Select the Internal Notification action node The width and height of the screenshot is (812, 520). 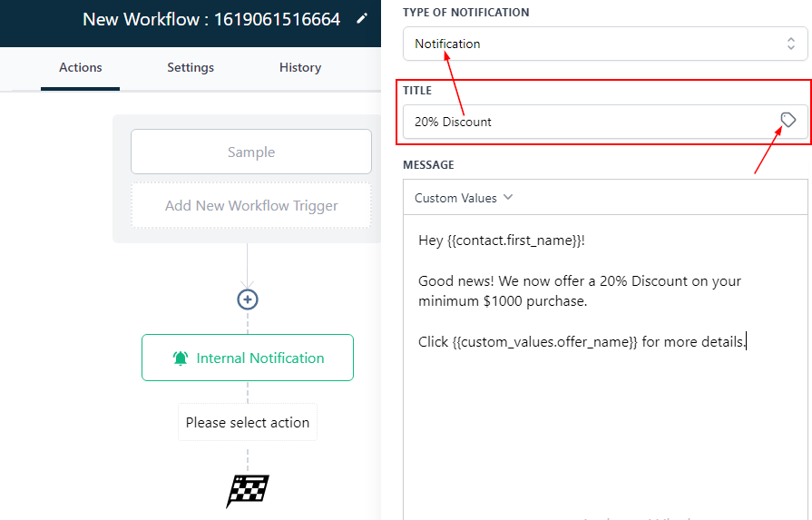248,358
